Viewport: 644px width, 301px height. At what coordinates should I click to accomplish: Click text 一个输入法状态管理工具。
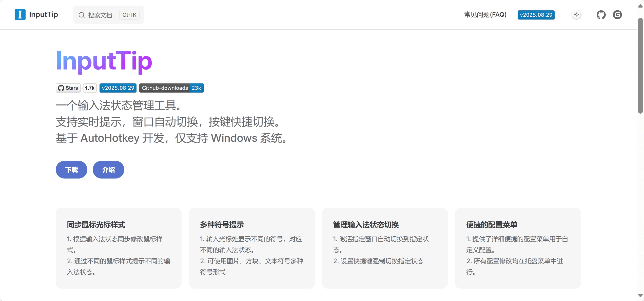[x=119, y=105]
